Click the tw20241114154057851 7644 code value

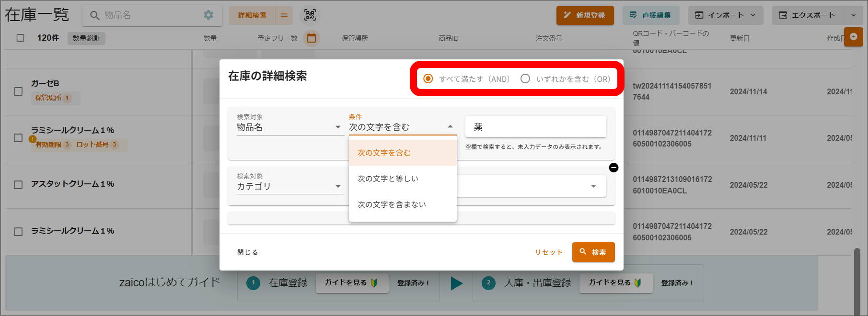pos(672,91)
